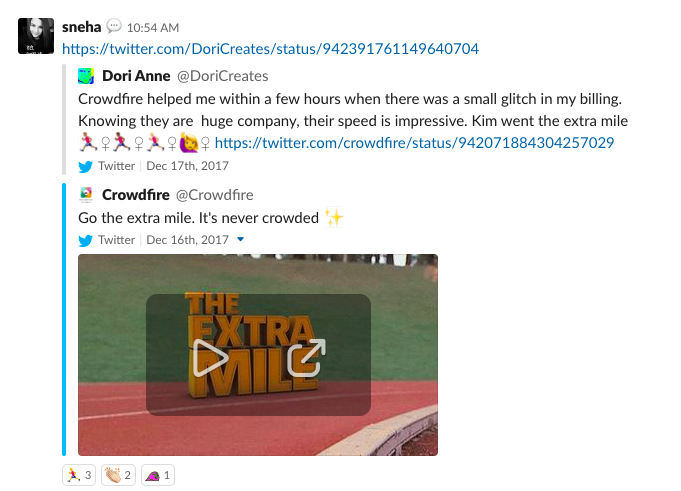Toggle the running woman reaction with 3 votes
681x491 pixels.
tap(79, 475)
